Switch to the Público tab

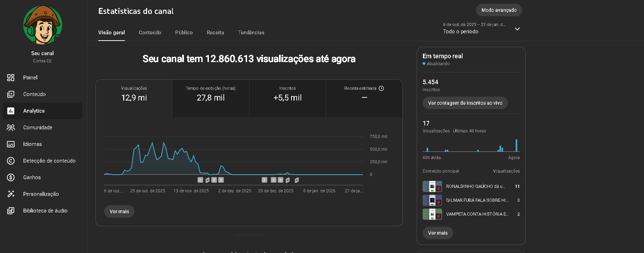(184, 33)
